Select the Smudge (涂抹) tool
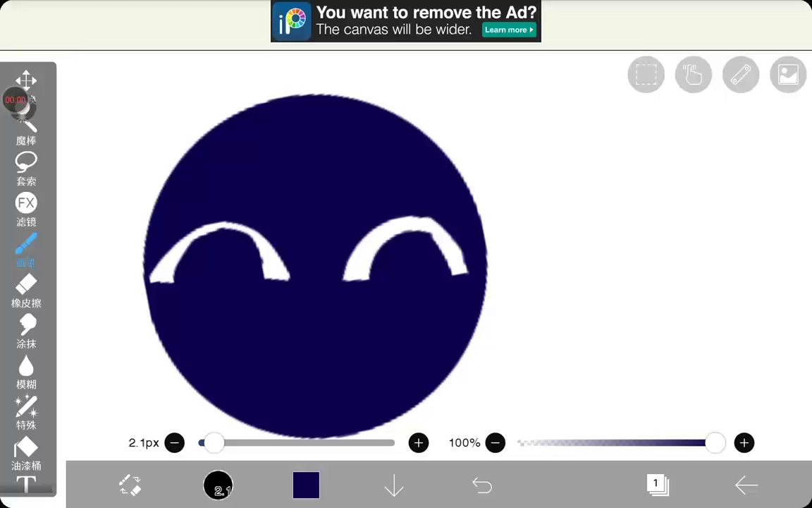Viewport: 812px width, 508px height. (26, 331)
